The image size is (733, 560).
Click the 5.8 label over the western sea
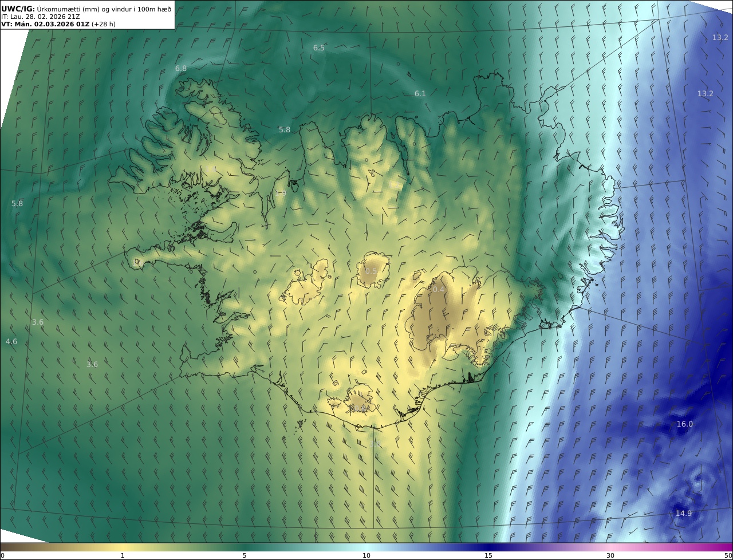[x=17, y=203]
